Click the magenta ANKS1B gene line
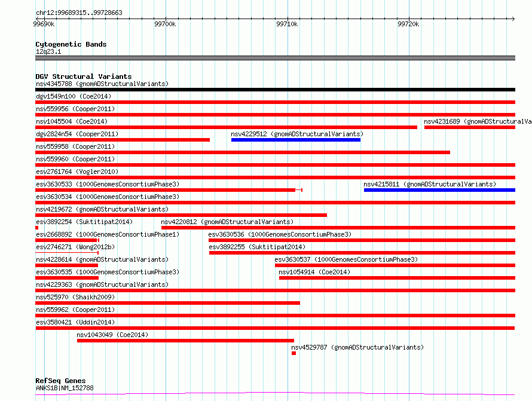The height and width of the screenshot is (401, 532). click(275, 394)
